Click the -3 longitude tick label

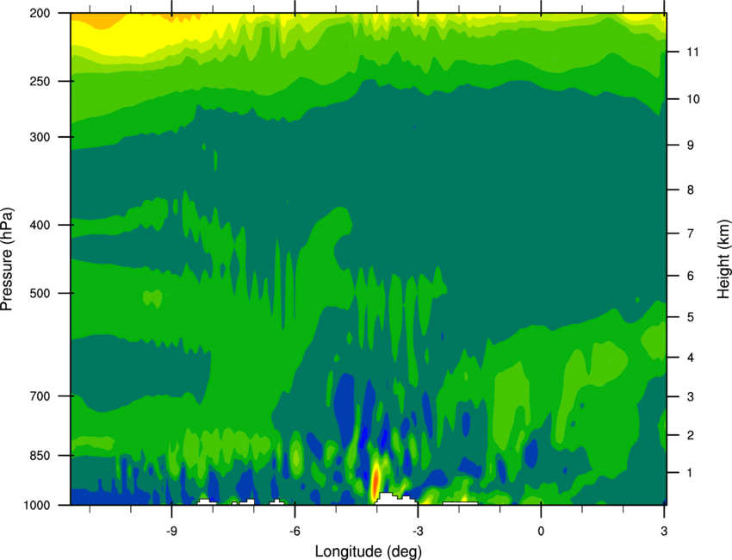pyautogui.click(x=418, y=532)
